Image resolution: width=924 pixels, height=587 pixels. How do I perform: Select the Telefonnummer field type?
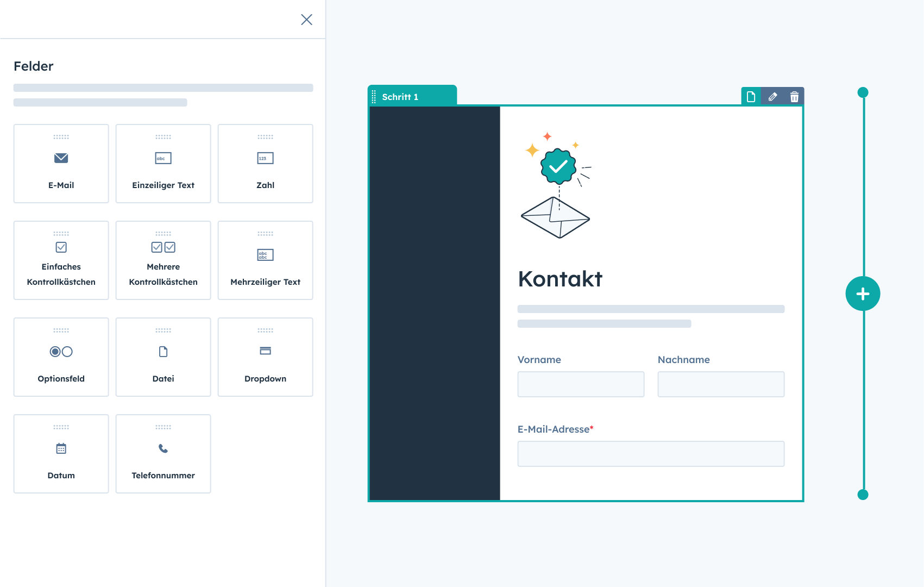pyautogui.click(x=163, y=453)
